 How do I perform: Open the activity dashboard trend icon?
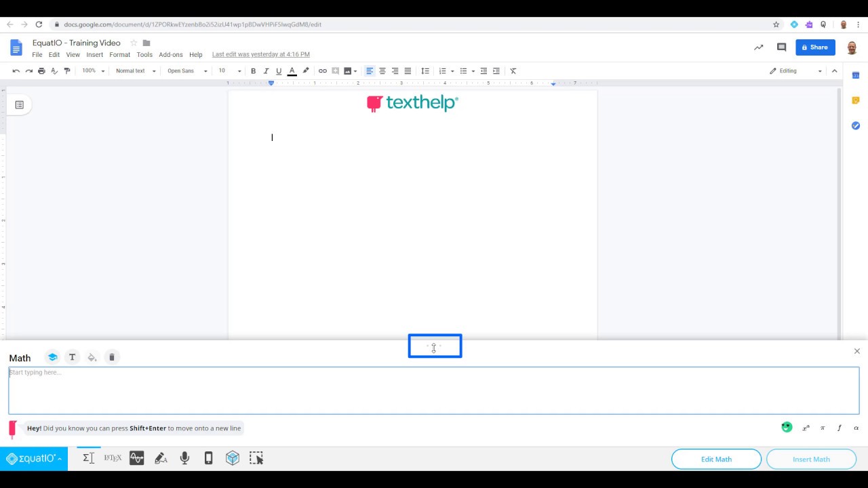(759, 47)
